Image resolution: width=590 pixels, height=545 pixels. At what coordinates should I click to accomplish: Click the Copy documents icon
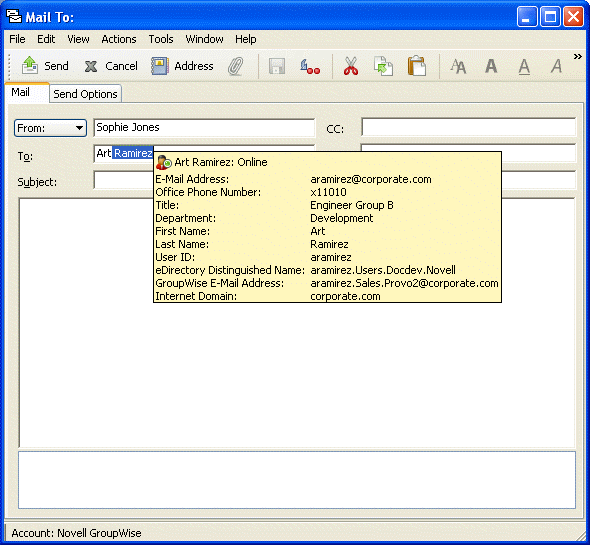point(383,66)
